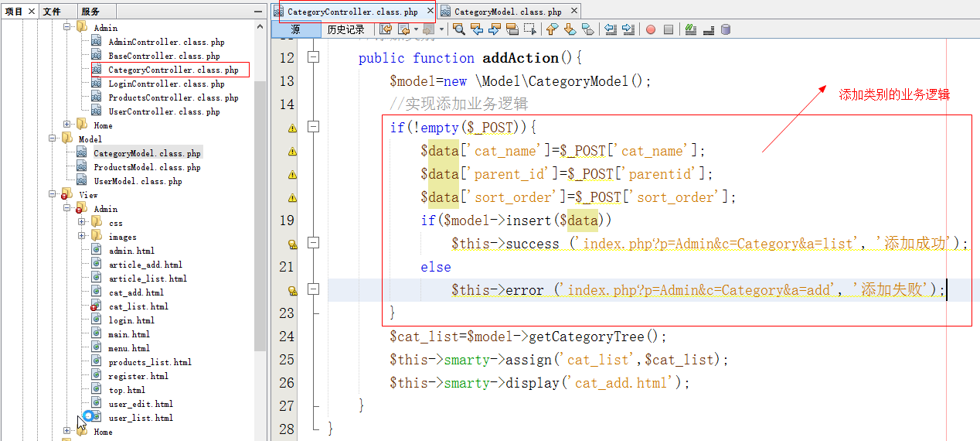This screenshot has height=441, width=980.
Task: Click the Shift Line Right icon
Action: pos(628,29)
